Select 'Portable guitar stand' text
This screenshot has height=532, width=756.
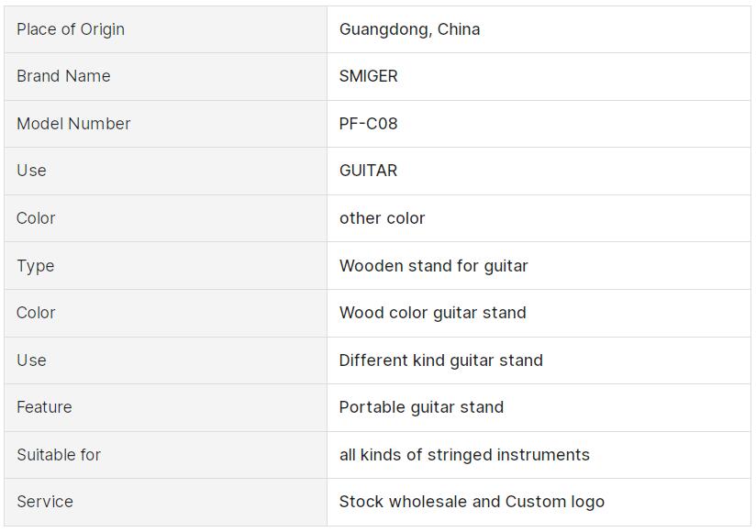[421, 407]
